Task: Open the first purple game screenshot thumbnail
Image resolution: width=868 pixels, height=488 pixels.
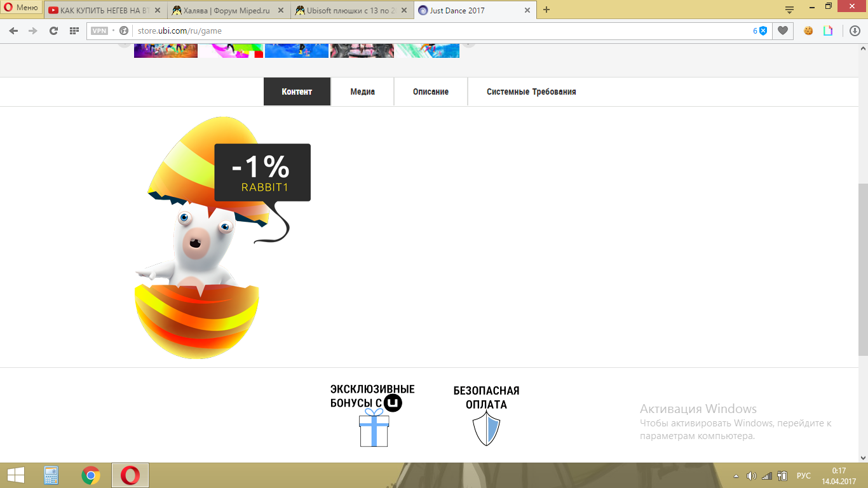Action: 166,51
